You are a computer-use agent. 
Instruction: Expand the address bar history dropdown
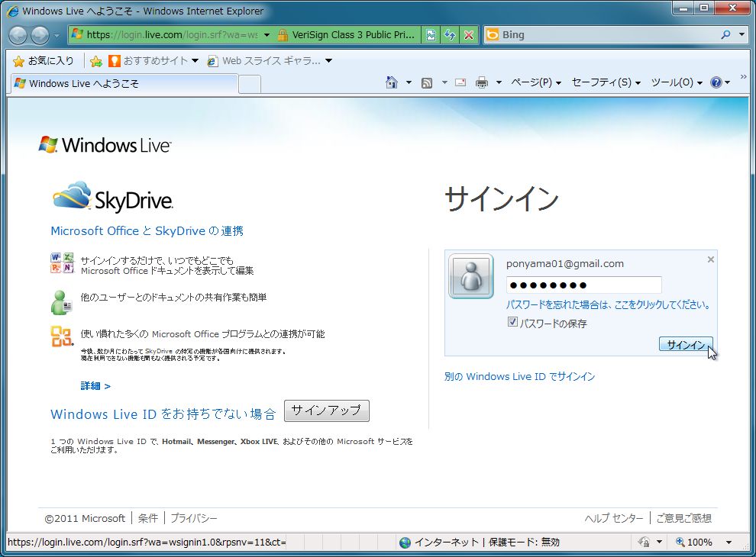[x=267, y=34]
